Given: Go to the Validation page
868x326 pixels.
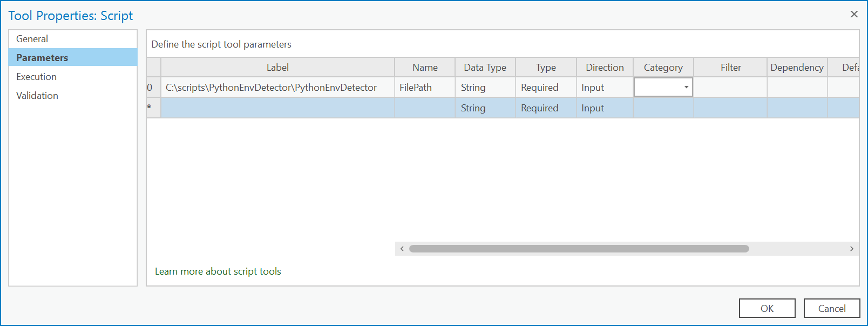Looking at the screenshot, I should 37,96.
